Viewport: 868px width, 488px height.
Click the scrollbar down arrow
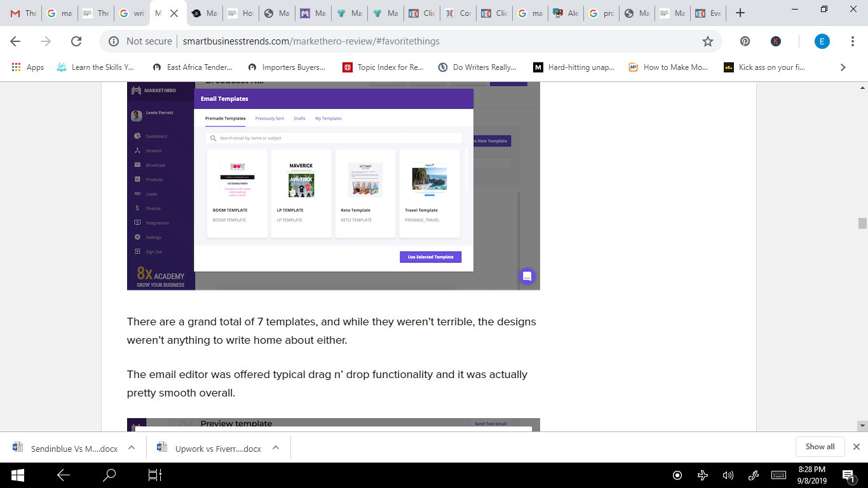(x=862, y=426)
